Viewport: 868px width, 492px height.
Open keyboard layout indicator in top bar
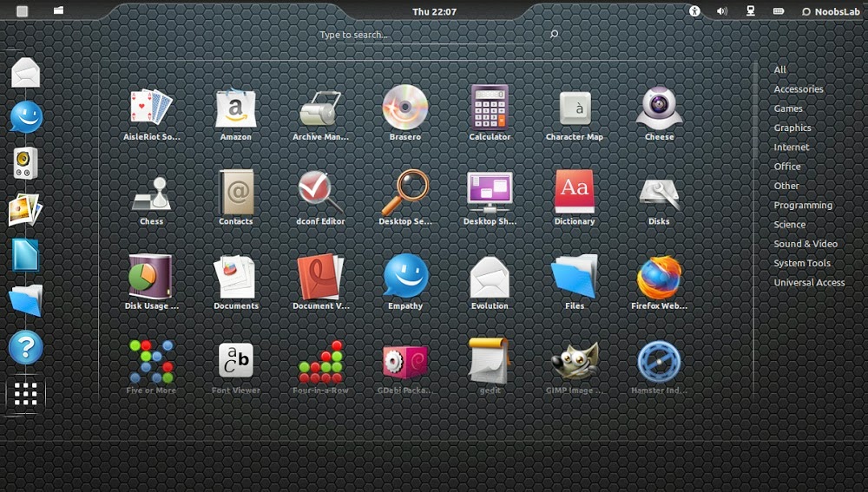[x=779, y=11]
